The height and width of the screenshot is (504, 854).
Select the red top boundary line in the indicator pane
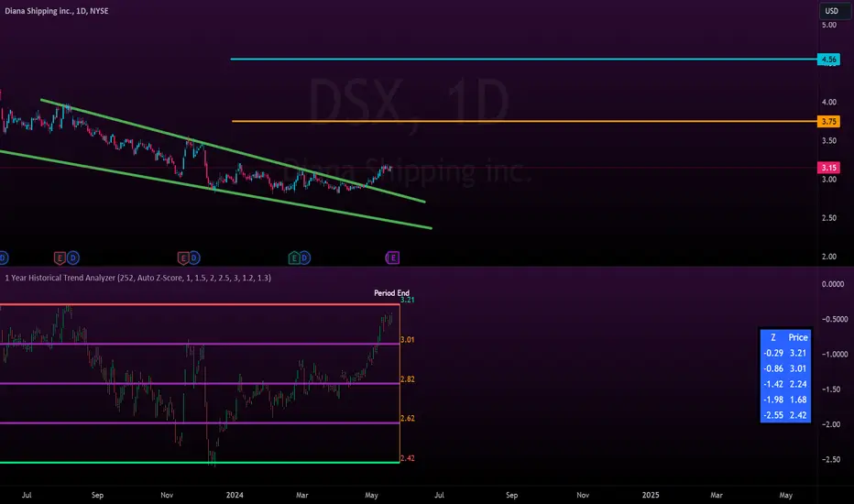[x=200, y=304]
